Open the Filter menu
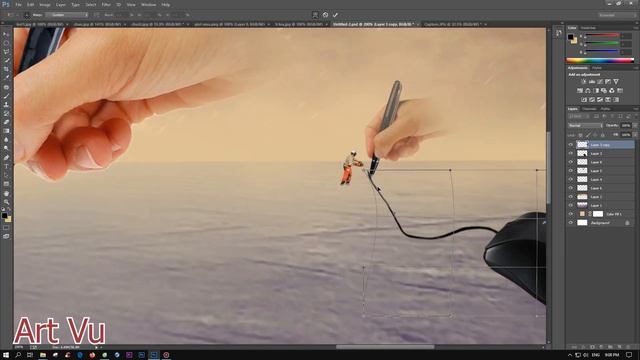Screen dimensions: 640x360 click(x=106, y=4)
